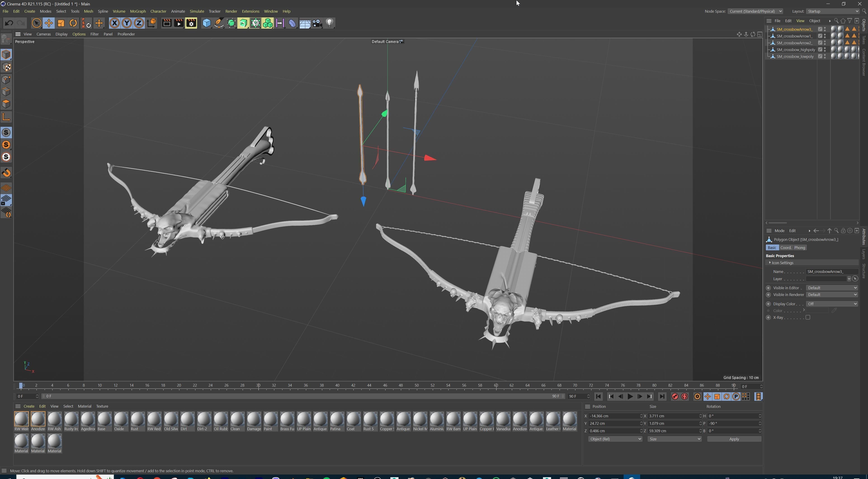Click Render to Picture Viewer icon
Viewport: 868px width, 479px height.
(x=179, y=23)
